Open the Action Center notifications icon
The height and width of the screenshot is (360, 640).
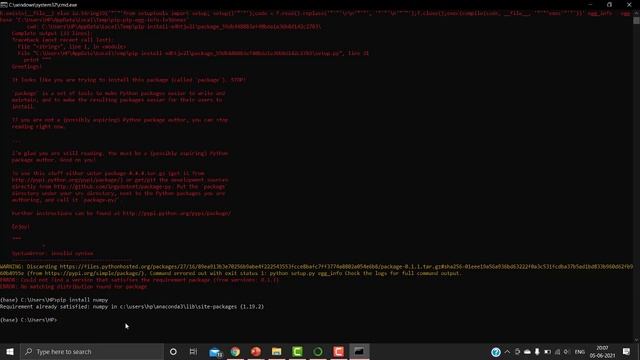tap(627, 351)
